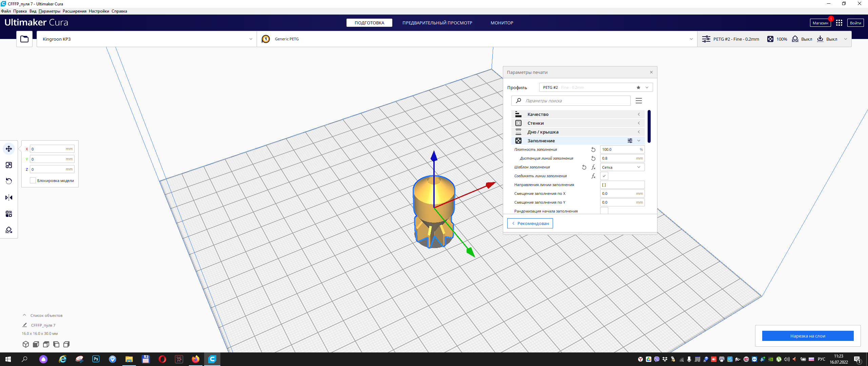Toggle connect infill lines checkbox
868x366 pixels.
tap(604, 176)
